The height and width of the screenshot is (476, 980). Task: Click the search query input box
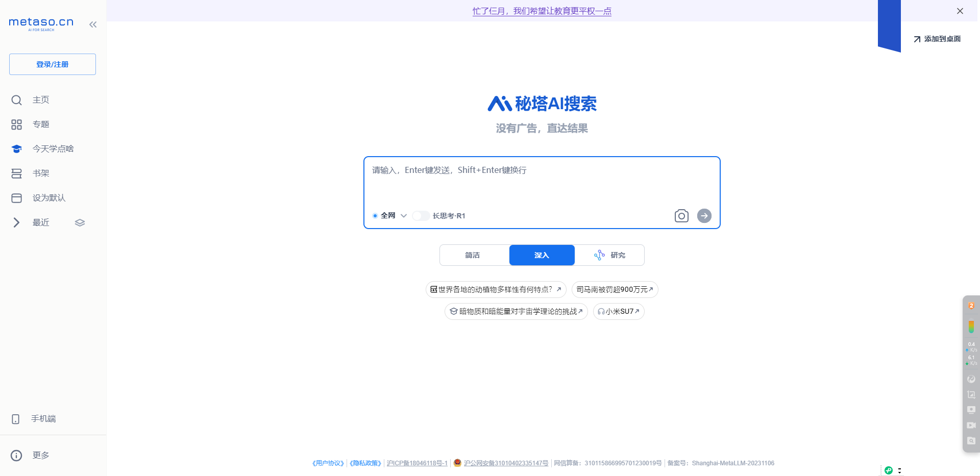coord(542,181)
